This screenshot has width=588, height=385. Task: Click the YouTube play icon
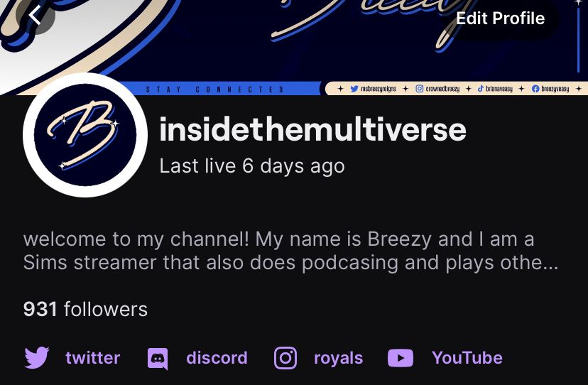(401, 358)
